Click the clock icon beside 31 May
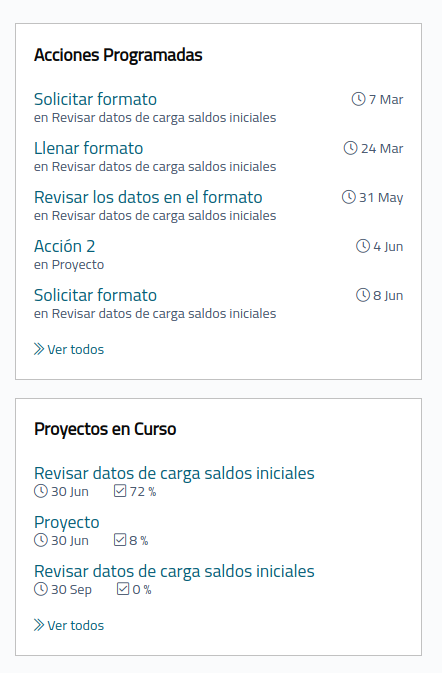 tap(348, 197)
